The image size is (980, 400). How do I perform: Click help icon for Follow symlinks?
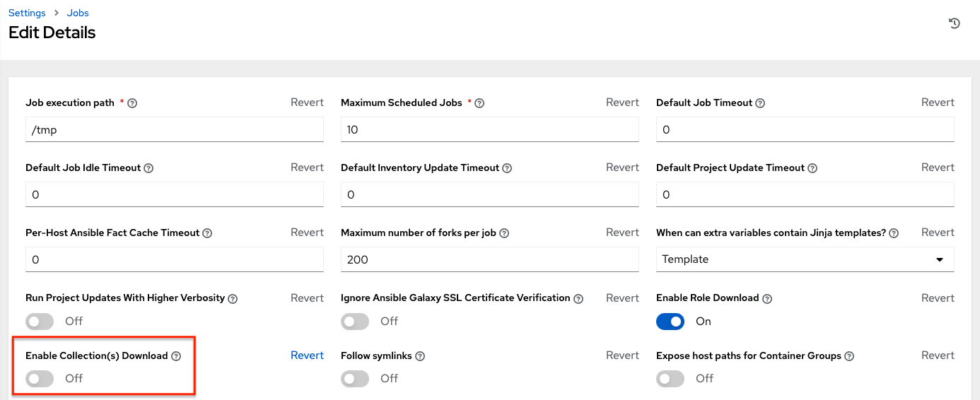point(419,356)
